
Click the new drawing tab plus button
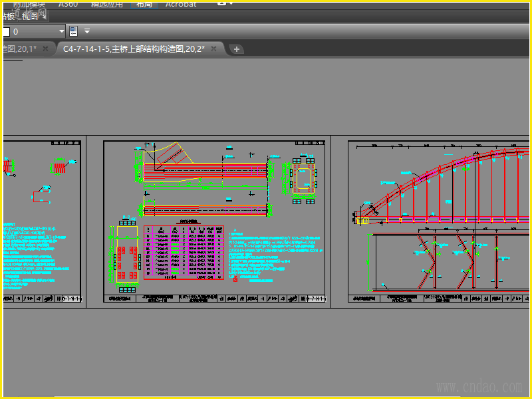[x=237, y=49]
